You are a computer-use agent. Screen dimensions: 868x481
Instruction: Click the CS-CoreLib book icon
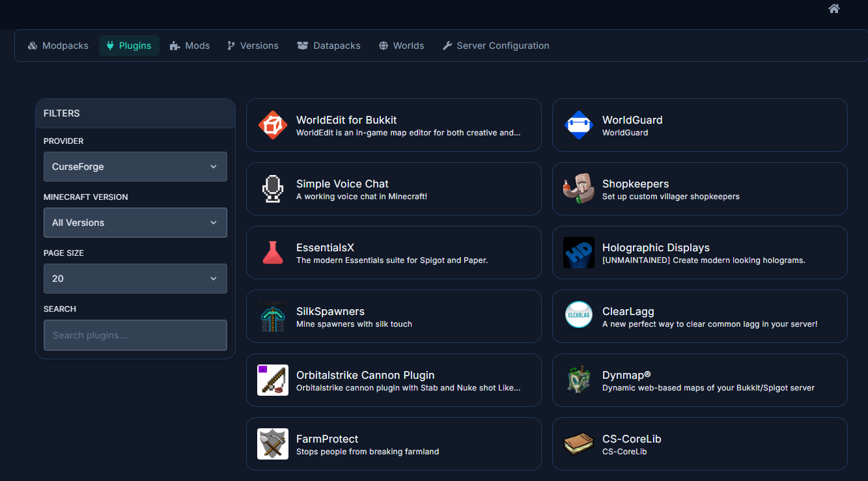(x=578, y=444)
